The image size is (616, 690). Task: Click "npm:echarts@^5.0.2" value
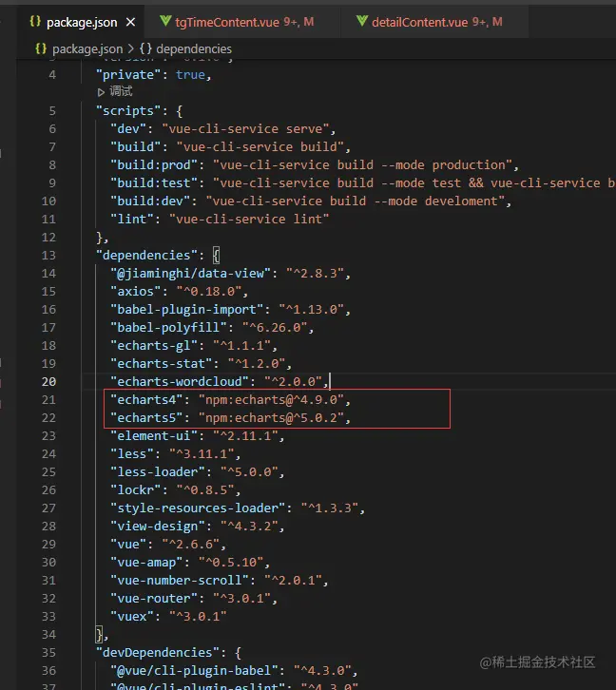coord(272,417)
